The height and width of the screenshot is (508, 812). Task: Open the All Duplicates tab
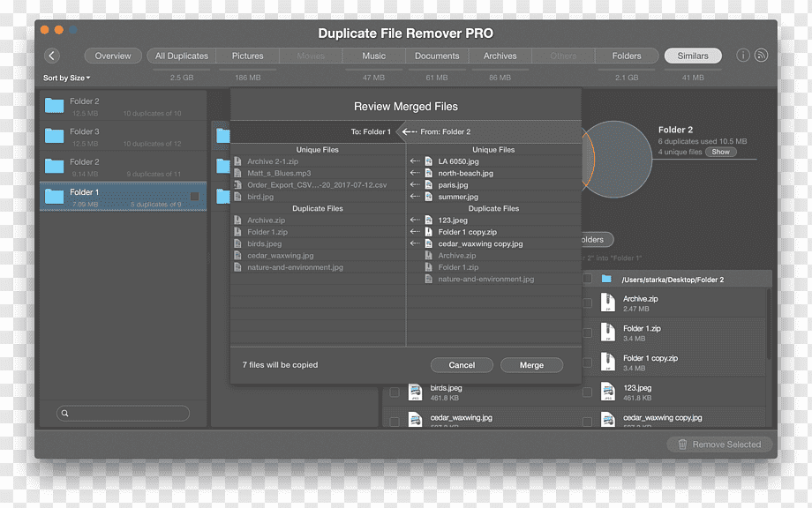[x=181, y=56]
